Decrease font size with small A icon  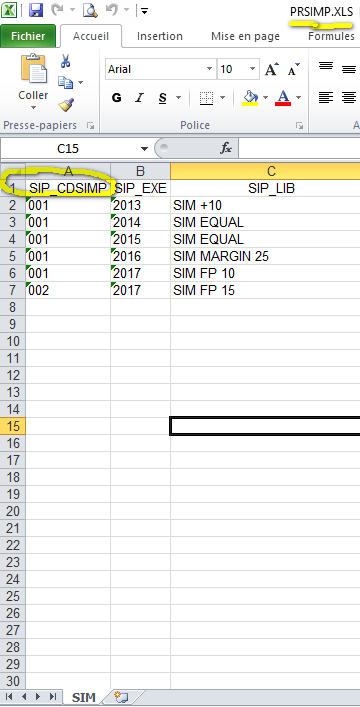pos(294,69)
